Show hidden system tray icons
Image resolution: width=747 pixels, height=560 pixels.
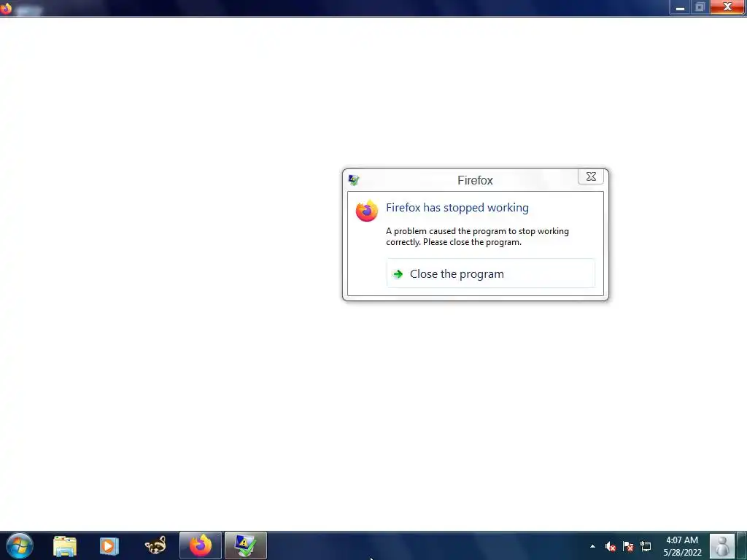tap(592, 546)
